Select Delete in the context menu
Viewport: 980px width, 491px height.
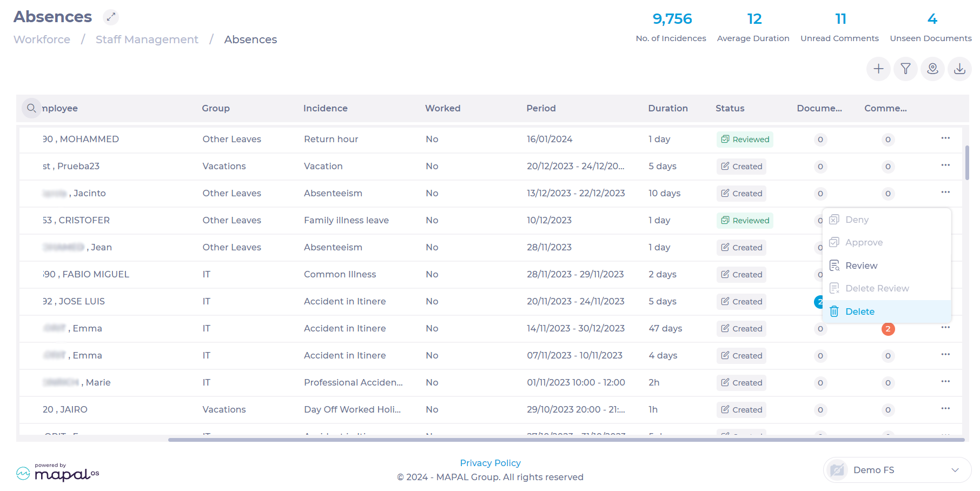887,311
